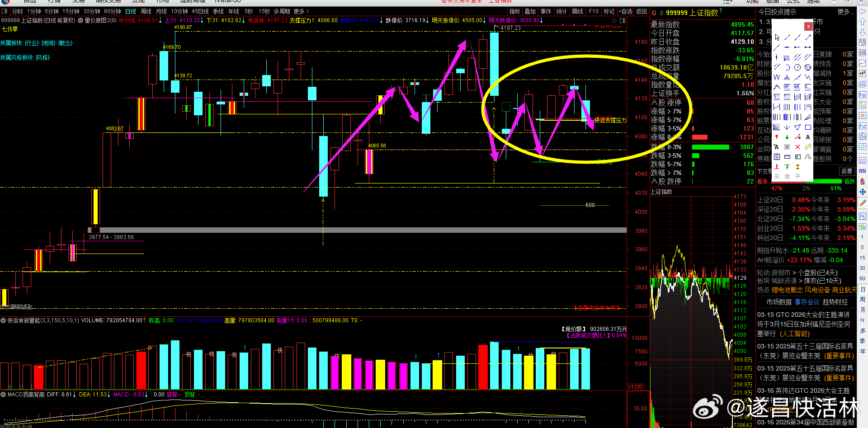Click the down arrow sidebar icon

point(863,32)
